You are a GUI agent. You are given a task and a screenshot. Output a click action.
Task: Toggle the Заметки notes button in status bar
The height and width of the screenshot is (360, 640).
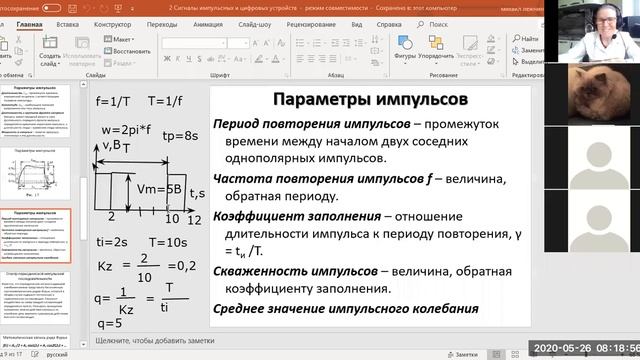pos(462,355)
